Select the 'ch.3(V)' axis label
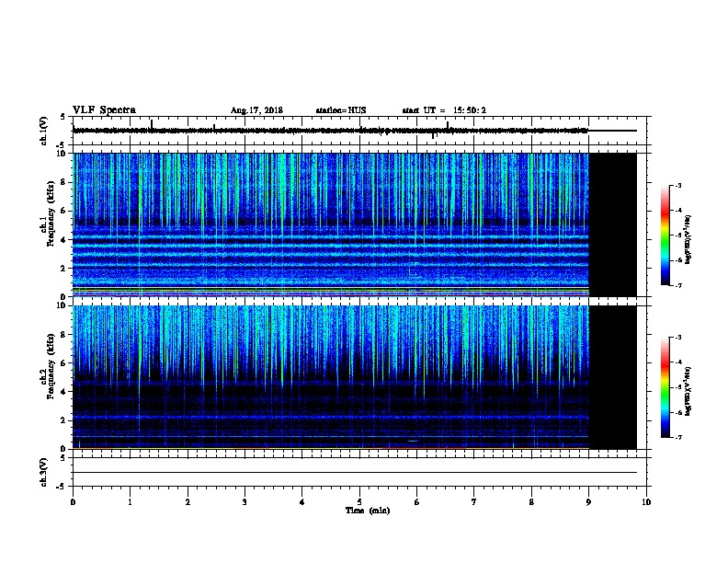Viewport: 728px width, 563px height. 43,472
